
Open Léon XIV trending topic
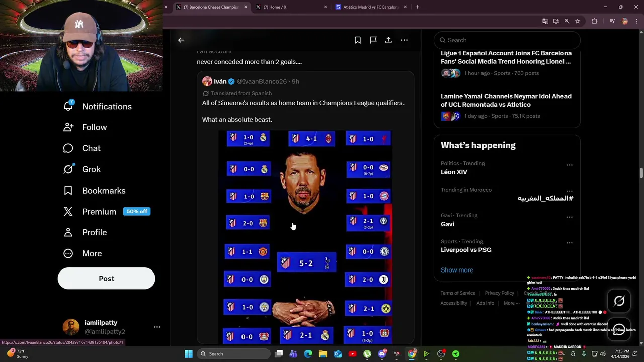tap(454, 172)
